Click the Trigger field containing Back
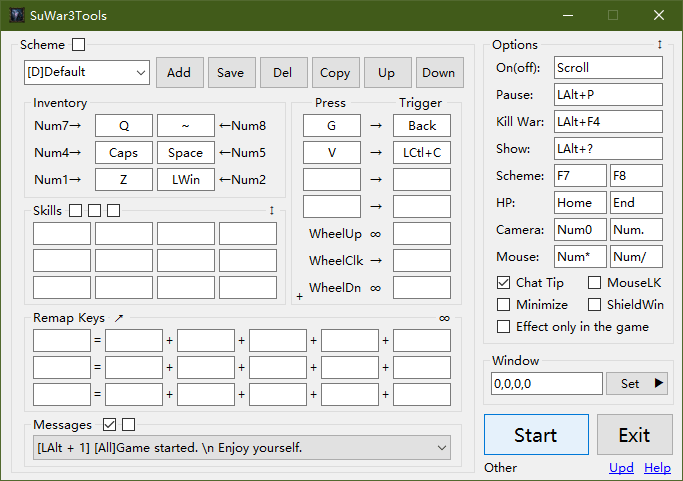683x481 pixels. click(x=422, y=125)
